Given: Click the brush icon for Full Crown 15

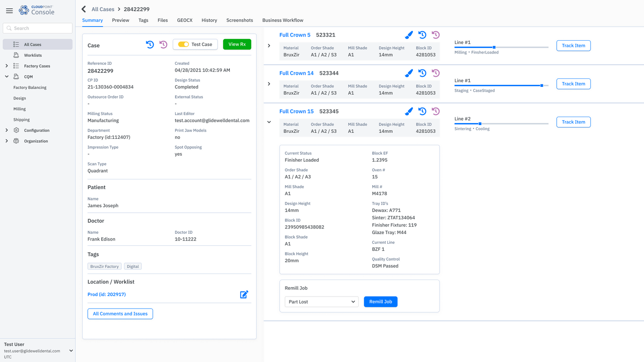Looking at the screenshot, I should point(409,111).
